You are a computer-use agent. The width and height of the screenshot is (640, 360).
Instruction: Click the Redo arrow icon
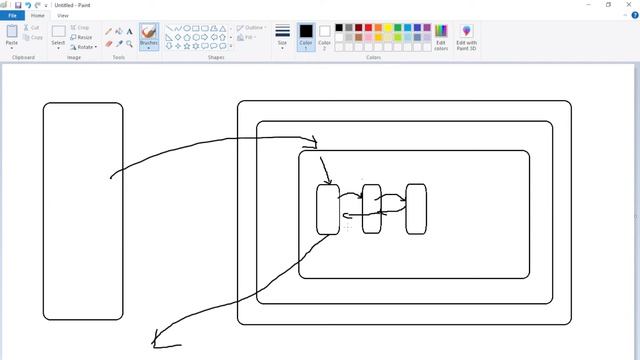click(x=38, y=5)
